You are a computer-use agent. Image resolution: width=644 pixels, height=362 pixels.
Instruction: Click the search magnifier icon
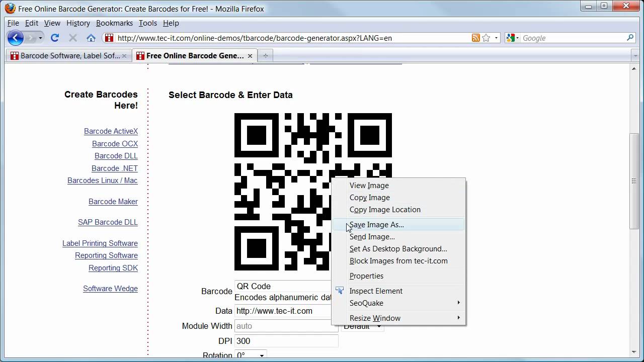tap(630, 38)
